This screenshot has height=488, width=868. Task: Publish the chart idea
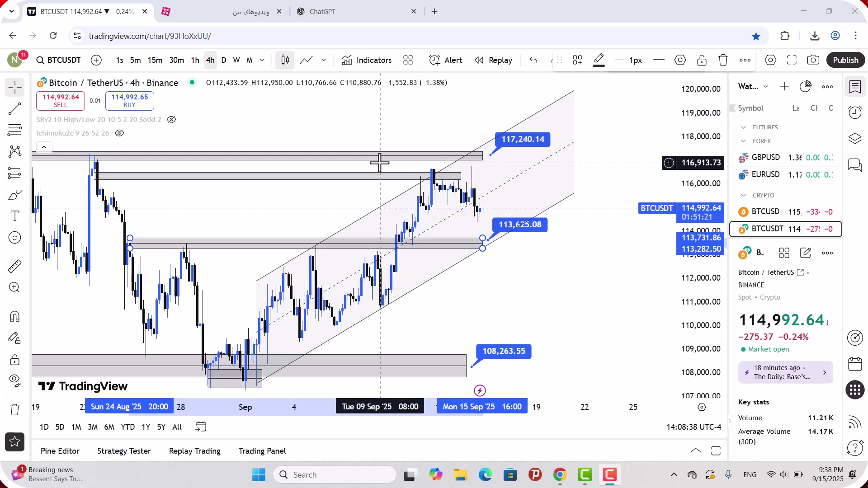tap(845, 60)
